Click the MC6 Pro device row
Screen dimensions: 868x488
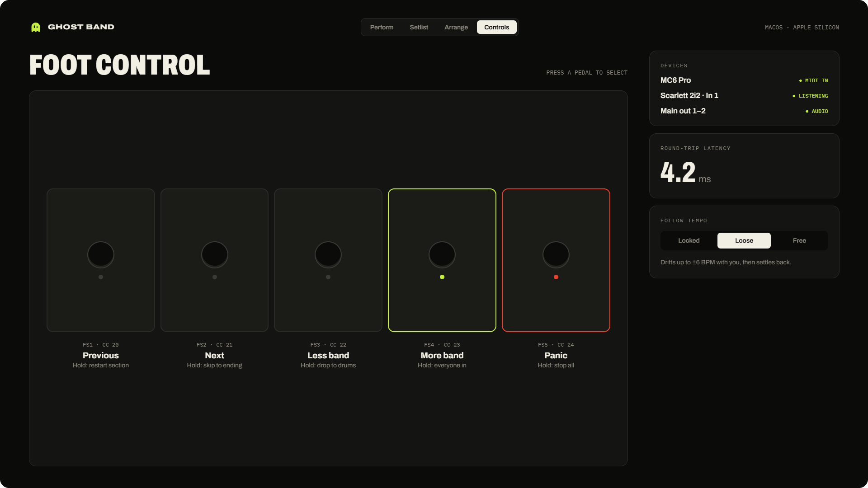pos(744,80)
